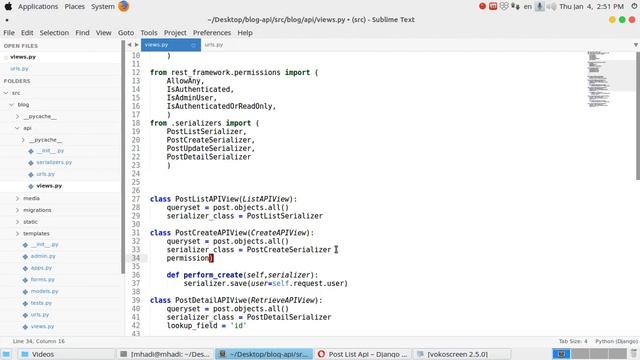Image resolution: width=640 pixels, height=360 pixels.
Task: Go to the previous tab with the left arrow
Action: point(129,45)
